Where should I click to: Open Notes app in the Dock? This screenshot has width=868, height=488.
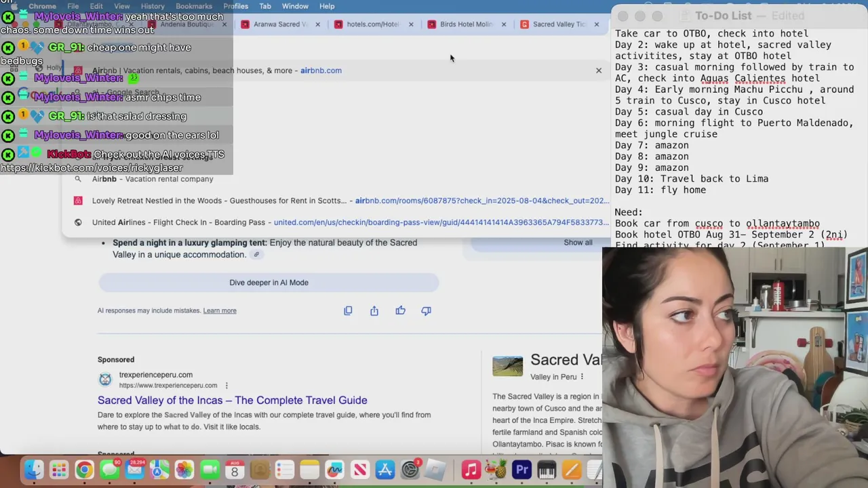[310, 470]
